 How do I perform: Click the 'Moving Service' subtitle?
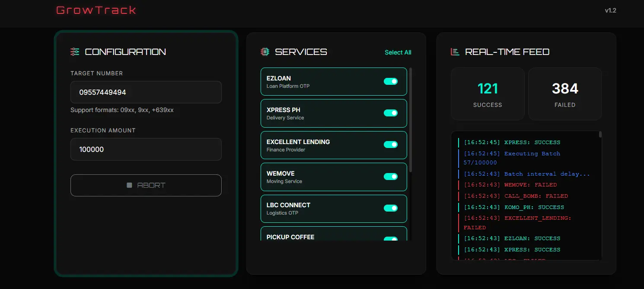tap(284, 181)
